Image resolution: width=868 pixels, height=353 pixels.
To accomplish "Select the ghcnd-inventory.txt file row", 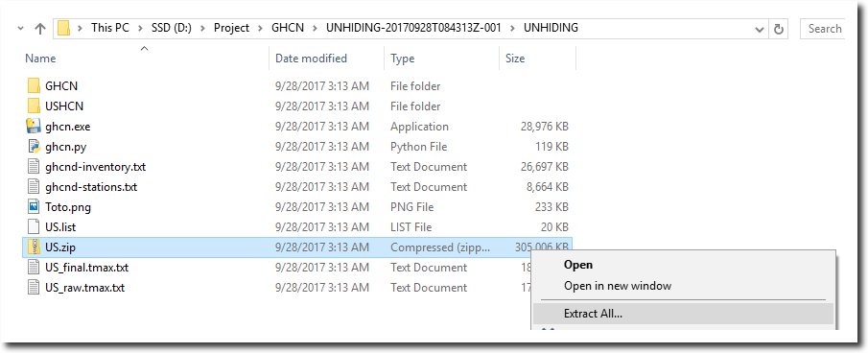I will (x=298, y=167).
